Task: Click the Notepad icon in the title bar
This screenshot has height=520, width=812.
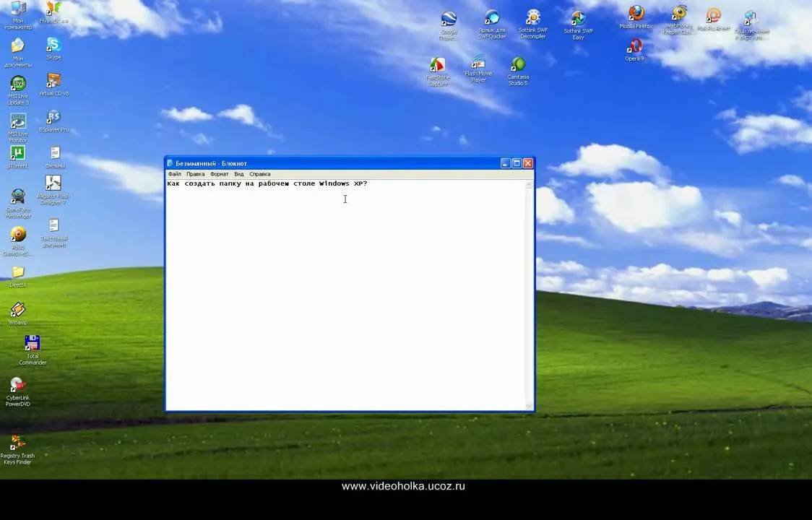Action: (x=170, y=163)
